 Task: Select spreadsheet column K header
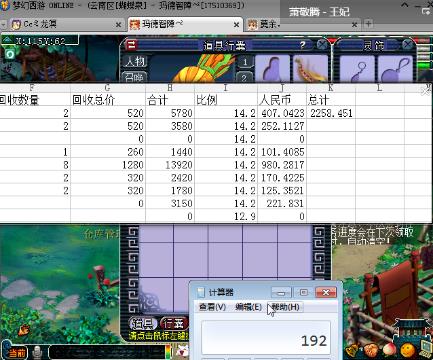[331, 88]
